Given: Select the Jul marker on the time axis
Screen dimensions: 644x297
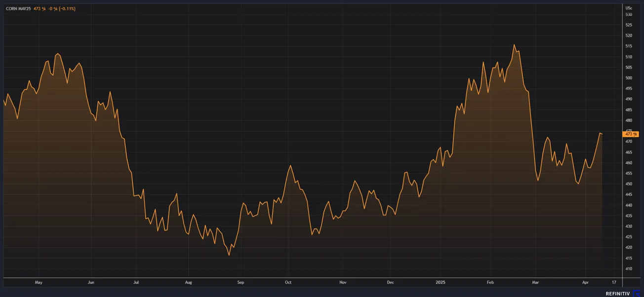Looking at the screenshot, I should click(136, 283).
